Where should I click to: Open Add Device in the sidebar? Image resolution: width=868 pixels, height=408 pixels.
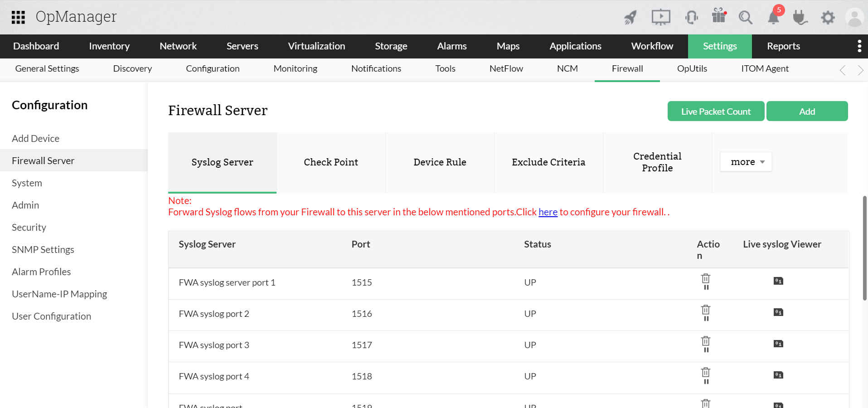pos(36,139)
